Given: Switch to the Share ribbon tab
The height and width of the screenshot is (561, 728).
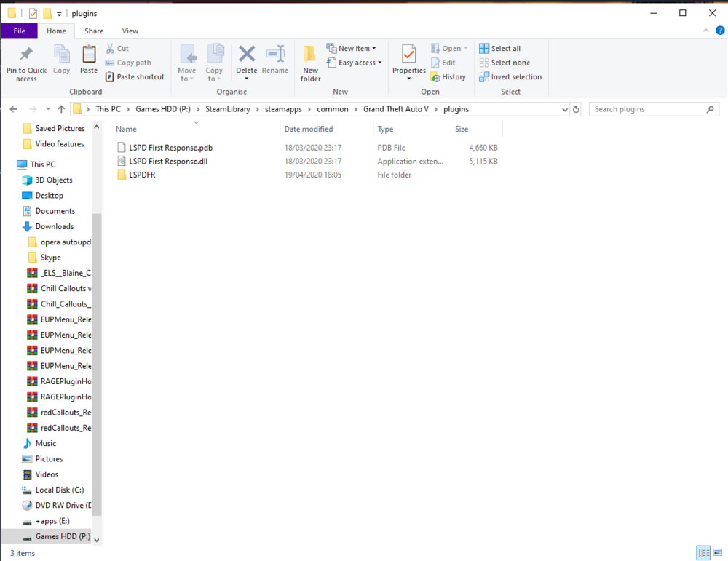Looking at the screenshot, I should 94,31.
